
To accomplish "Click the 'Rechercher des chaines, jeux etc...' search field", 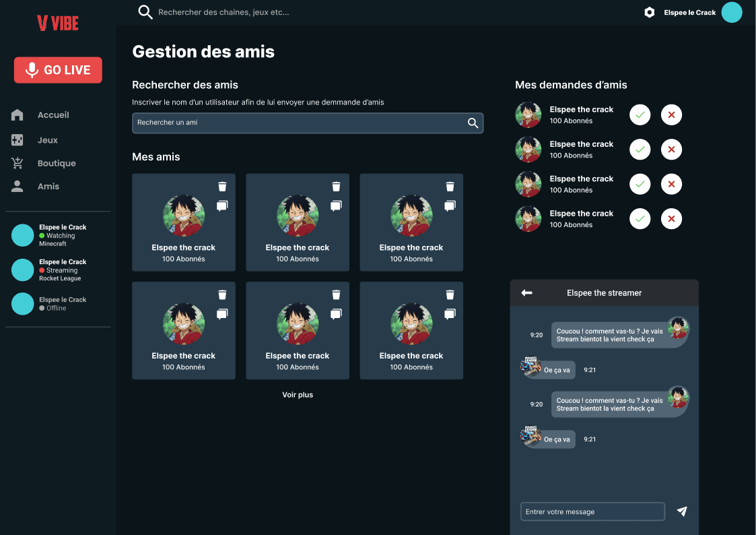I will coord(224,13).
